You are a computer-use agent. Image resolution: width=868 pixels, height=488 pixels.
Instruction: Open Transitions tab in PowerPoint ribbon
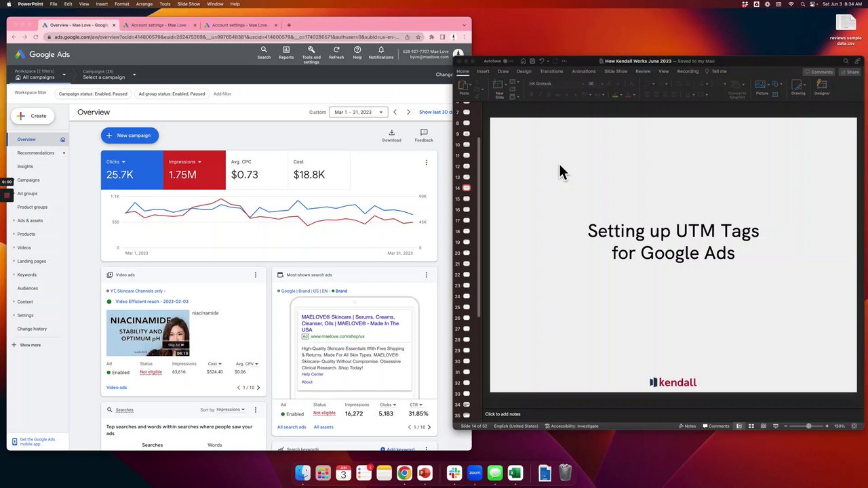pyautogui.click(x=551, y=71)
